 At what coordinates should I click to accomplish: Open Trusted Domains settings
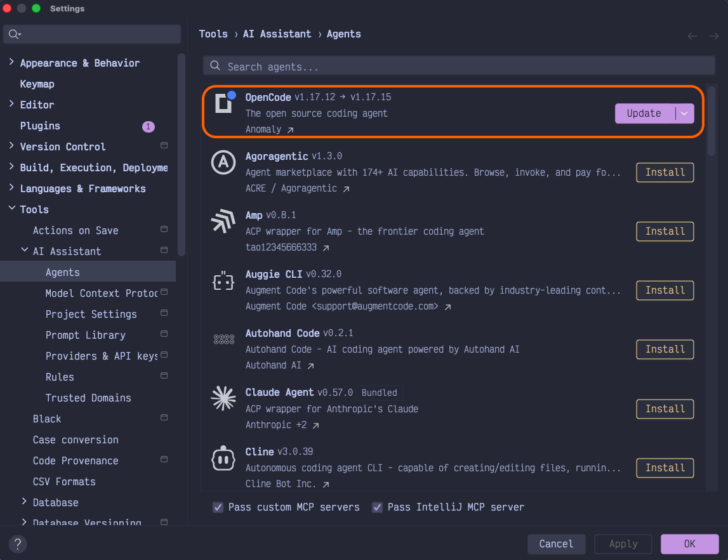pos(88,398)
